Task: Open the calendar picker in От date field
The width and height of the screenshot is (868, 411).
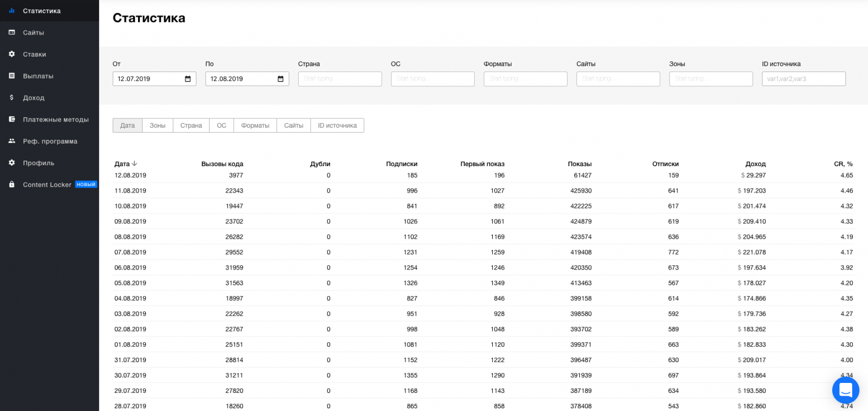Action: (x=188, y=79)
